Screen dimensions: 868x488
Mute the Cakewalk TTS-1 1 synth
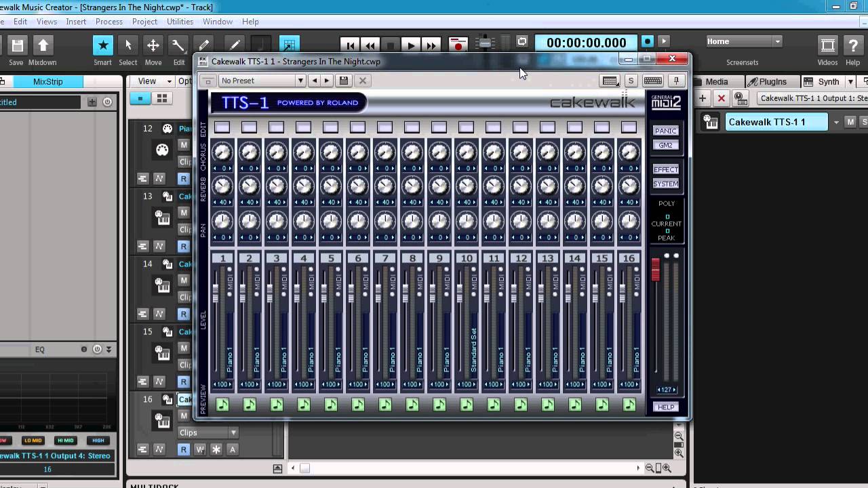(x=851, y=122)
